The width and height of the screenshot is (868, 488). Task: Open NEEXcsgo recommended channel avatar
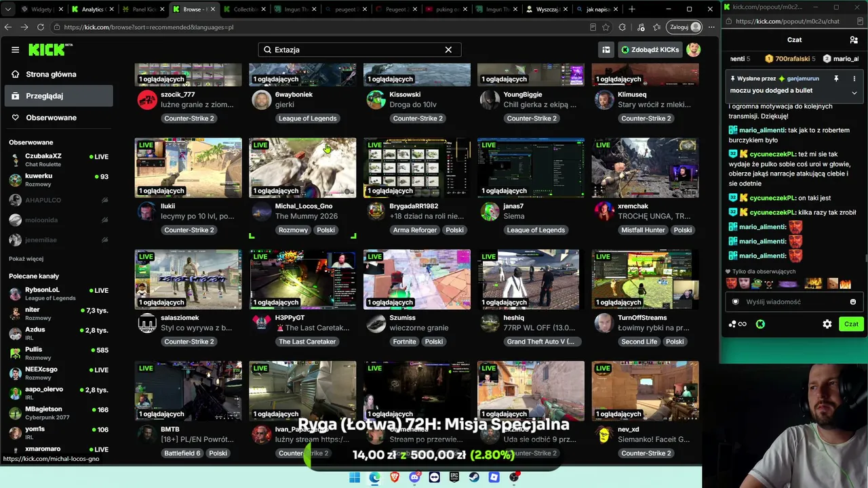(x=15, y=373)
